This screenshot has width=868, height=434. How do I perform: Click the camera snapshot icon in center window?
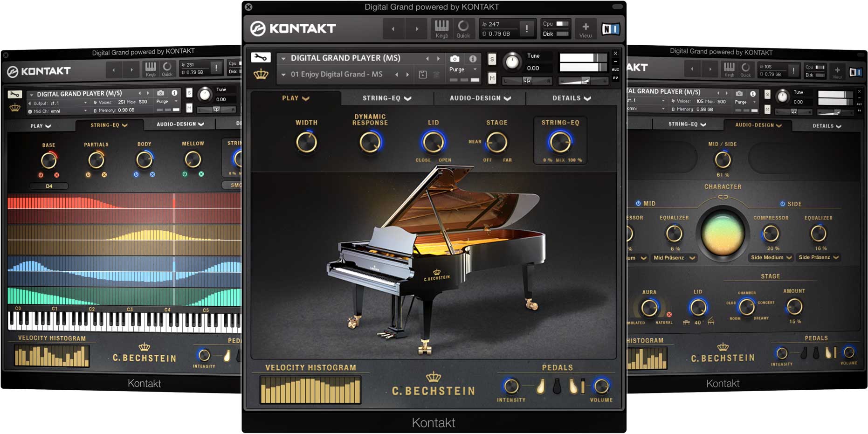[x=455, y=59]
